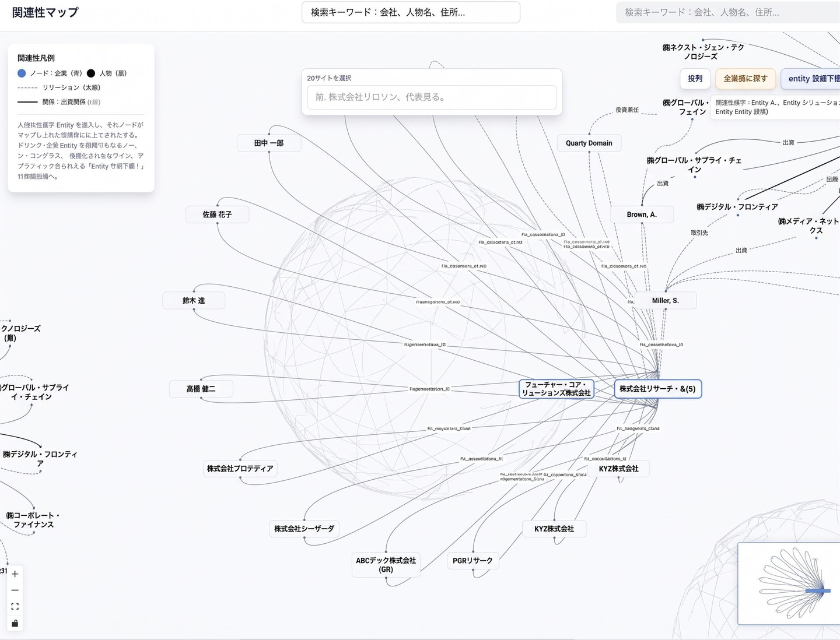
Task: Select the 鈴木 進 node
Action: pyautogui.click(x=194, y=301)
